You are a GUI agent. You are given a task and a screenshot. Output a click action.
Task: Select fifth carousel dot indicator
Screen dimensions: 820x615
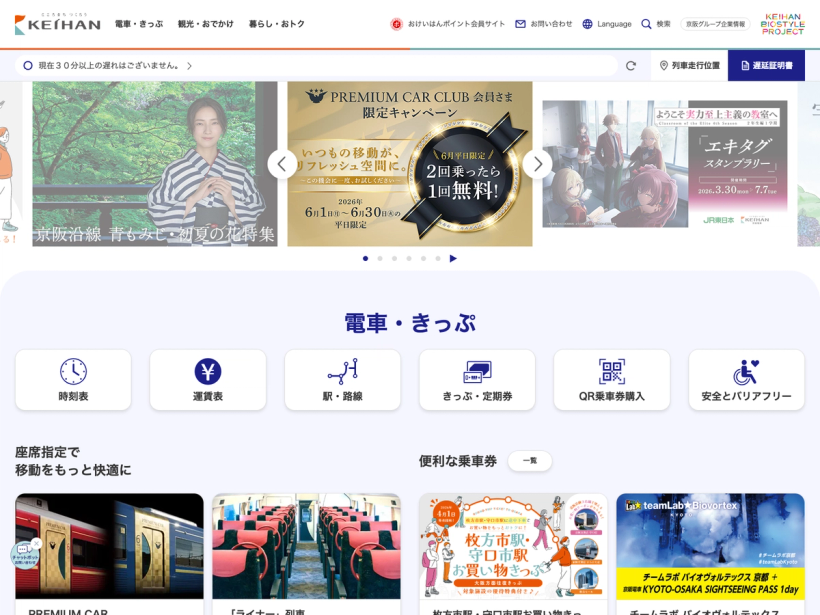click(424, 258)
